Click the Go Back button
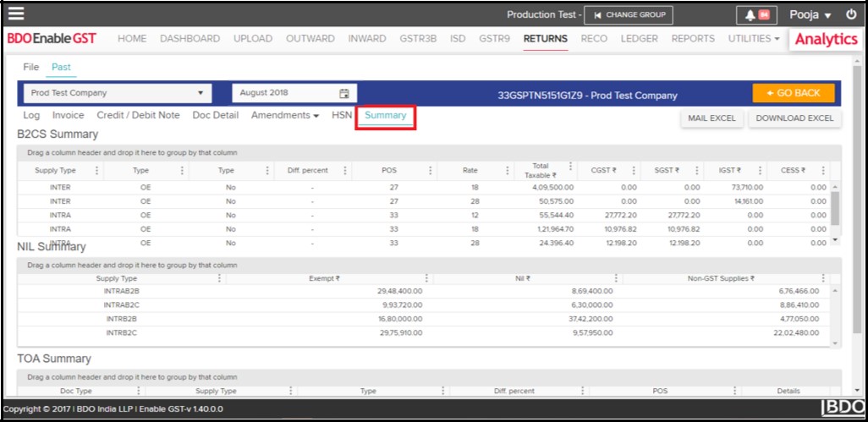This screenshot has height=422, width=868. tap(793, 93)
